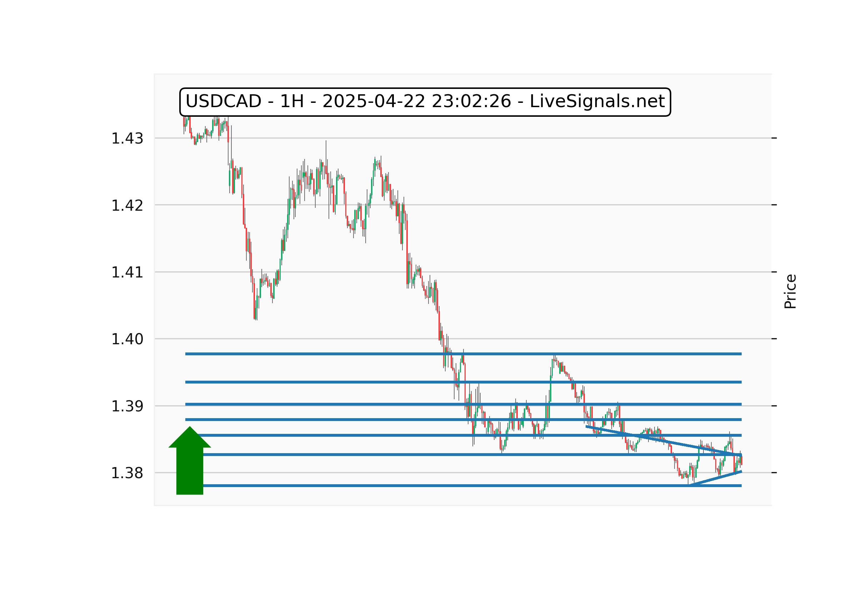Image resolution: width=857 pixels, height=616 pixels.
Task: Click the 1.39 price axis label
Action: [x=127, y=407]
